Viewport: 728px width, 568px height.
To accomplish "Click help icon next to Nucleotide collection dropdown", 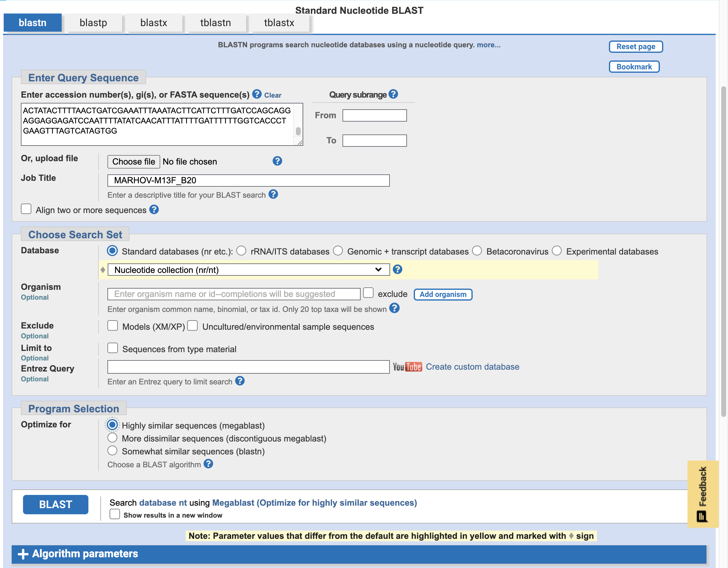I will click(397, 269).
